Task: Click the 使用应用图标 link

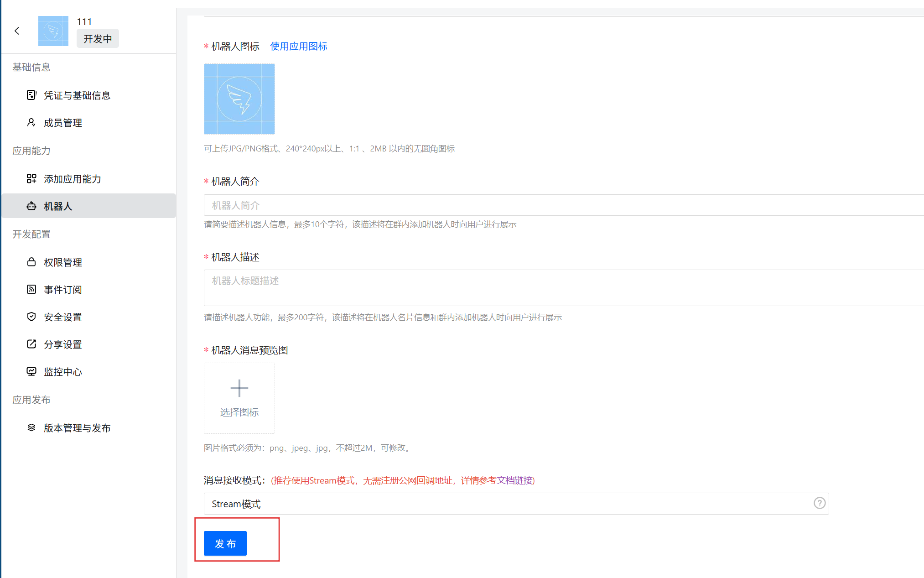Action: tap(298, 46)
